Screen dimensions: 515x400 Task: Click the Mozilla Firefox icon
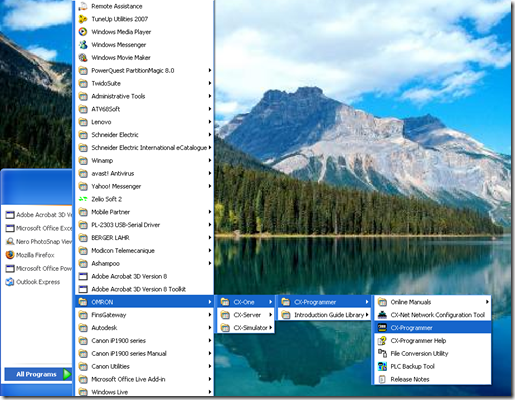10,255
